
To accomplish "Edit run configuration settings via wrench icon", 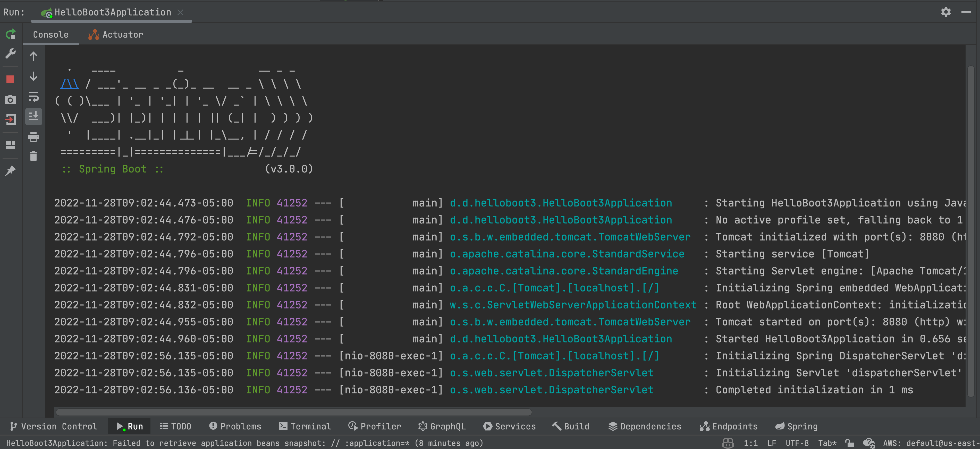I will pyautogui.click(x=11, y=54).
